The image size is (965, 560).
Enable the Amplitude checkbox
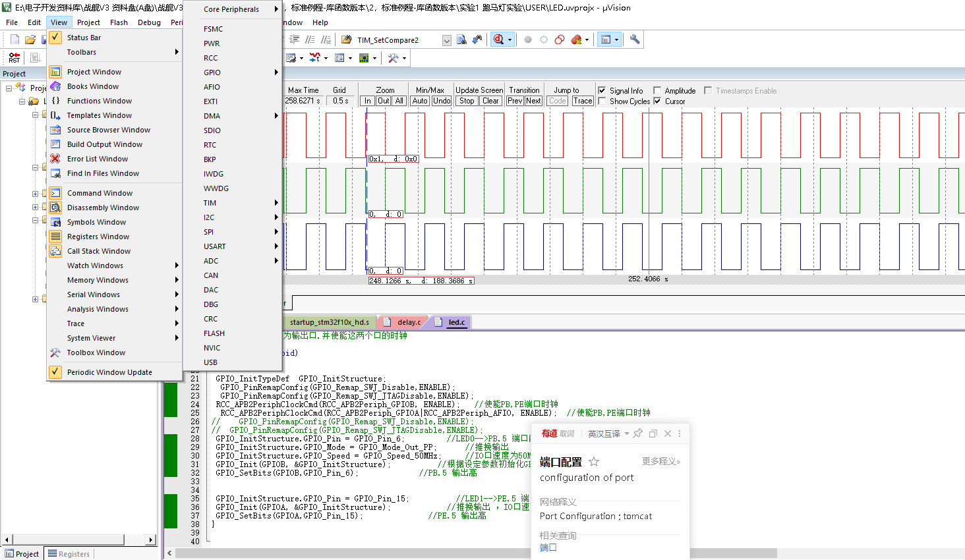[x=657, y=91]
